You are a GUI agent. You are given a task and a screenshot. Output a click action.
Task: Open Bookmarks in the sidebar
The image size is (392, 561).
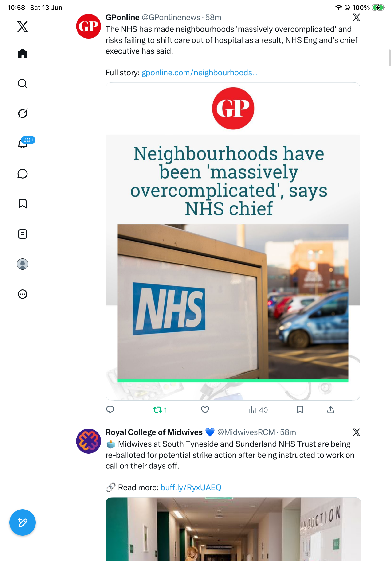tap(23, 204)
